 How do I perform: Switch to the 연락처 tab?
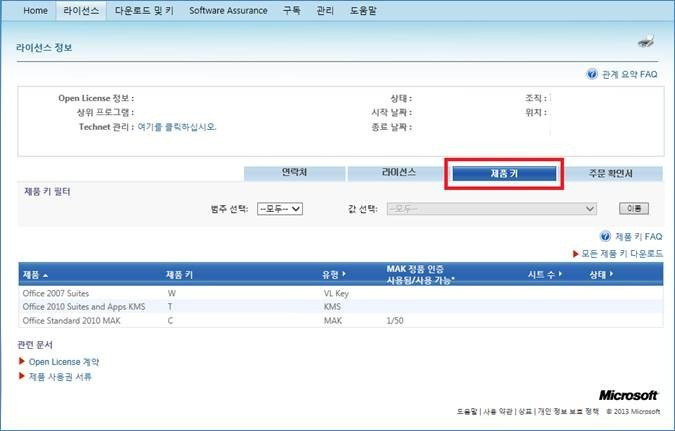pyautogui.click(x=294, y=173)
